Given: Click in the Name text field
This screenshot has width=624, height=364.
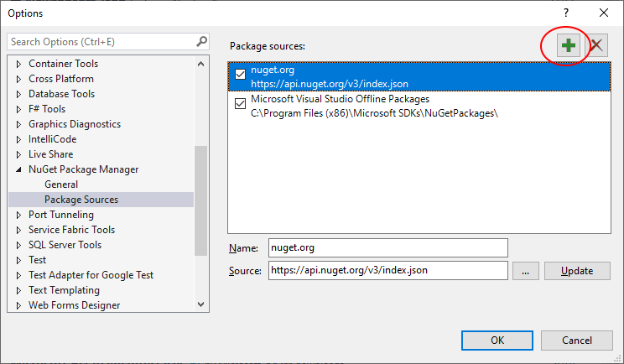Looking at the screenshot, I should (387, 247).
